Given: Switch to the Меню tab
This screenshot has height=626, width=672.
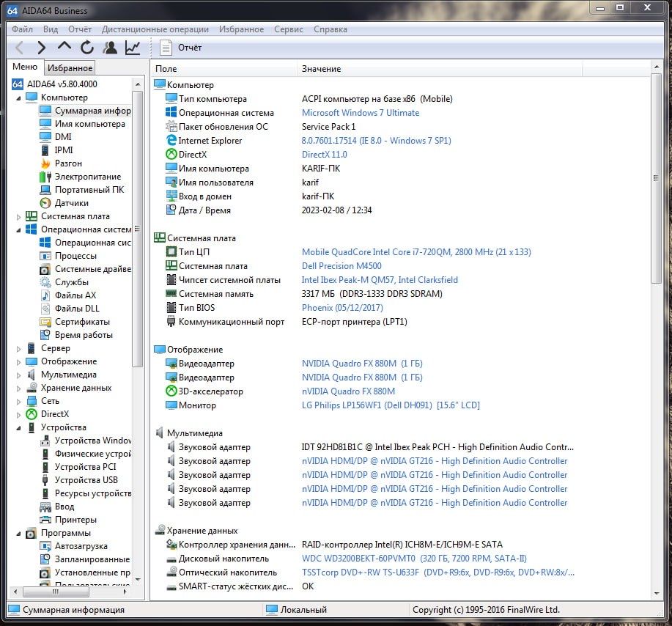Looking at the screenshot, I should click(25, 67).
